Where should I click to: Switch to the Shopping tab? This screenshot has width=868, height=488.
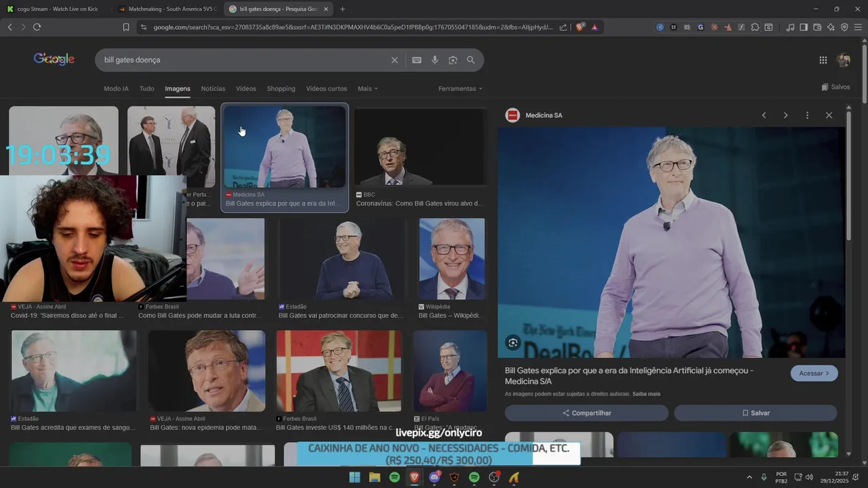point(281,89)
